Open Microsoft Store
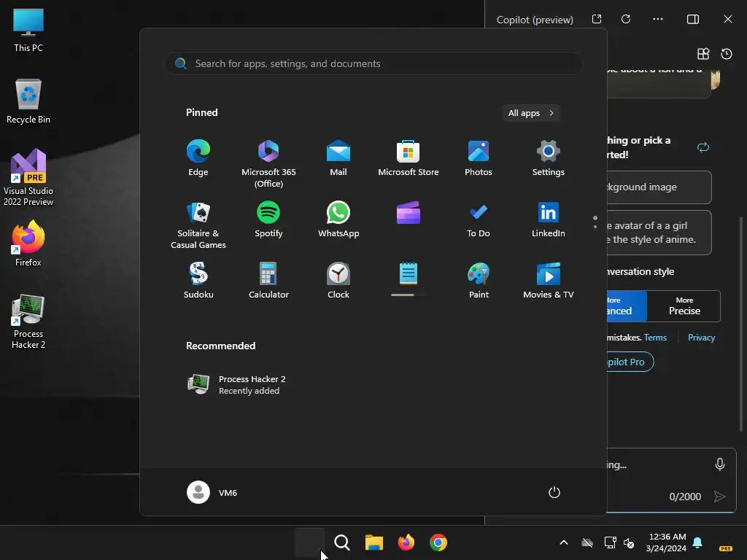This screenshot has width=747, height=560. click(409, 157)
